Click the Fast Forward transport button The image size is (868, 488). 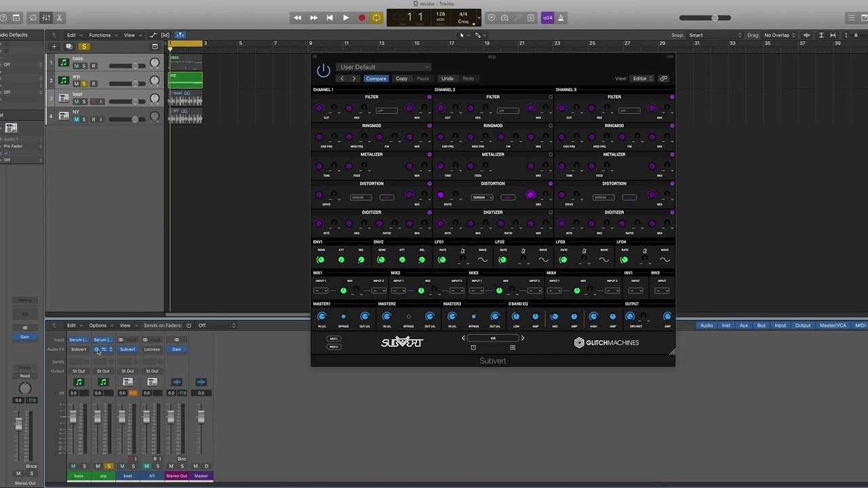tap(313, 18)
